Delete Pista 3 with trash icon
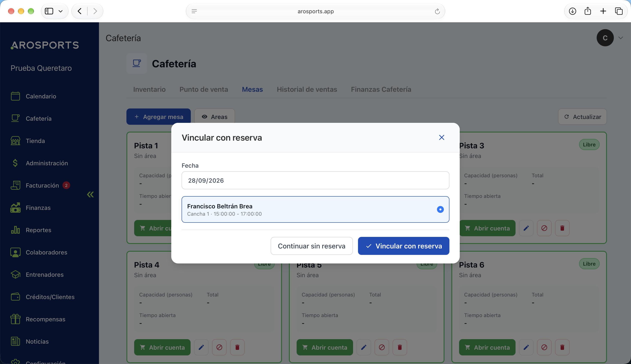 tap(562, 228)
